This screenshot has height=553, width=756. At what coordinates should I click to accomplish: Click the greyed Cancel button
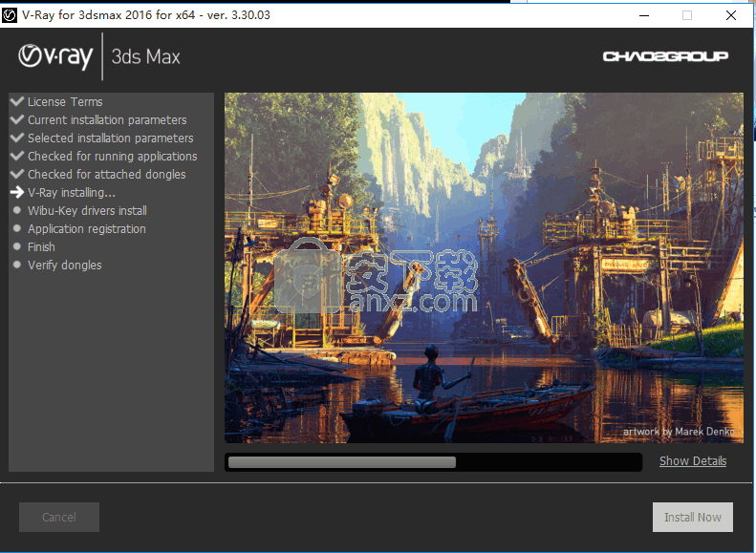(59, 518)
